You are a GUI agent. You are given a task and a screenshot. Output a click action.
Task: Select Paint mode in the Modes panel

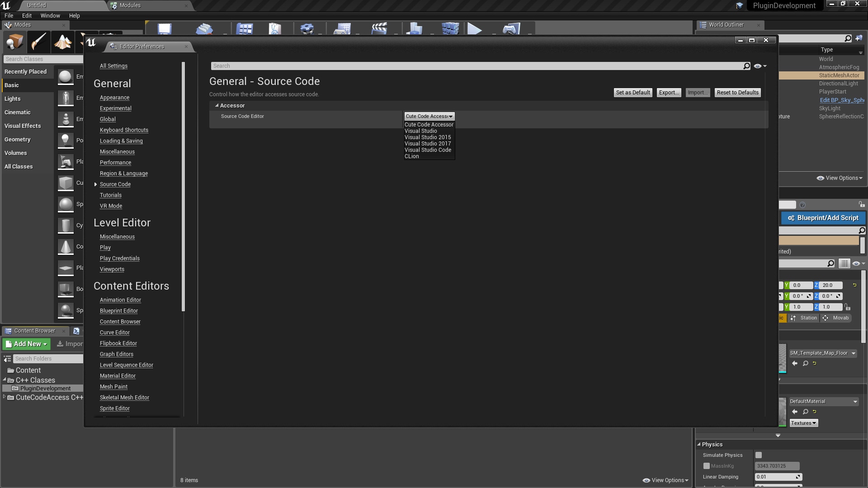coord(38,42)
